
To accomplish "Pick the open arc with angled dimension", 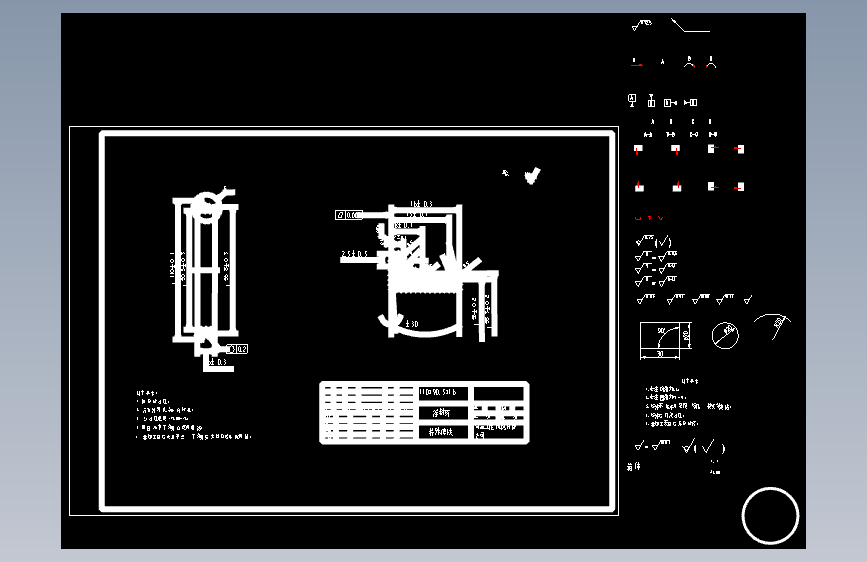I will click(773, 326).
